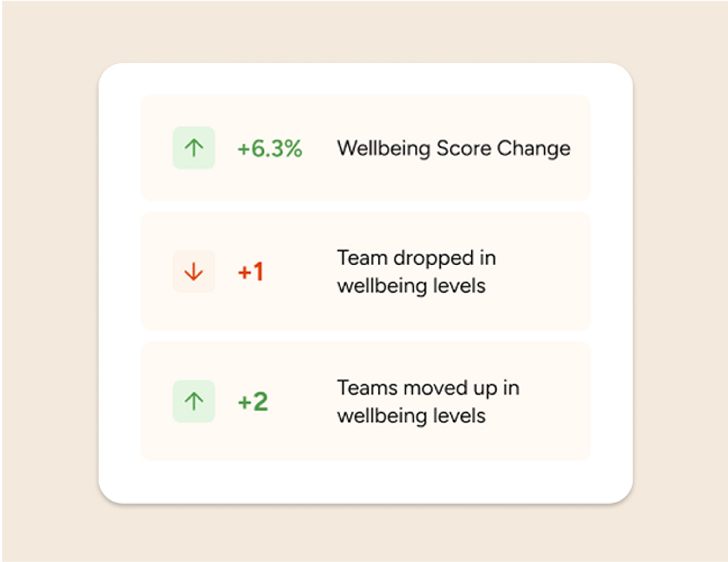Select the +6.3% percentage value
Screen dimensions: 728x562
click(x=270, y=148)
